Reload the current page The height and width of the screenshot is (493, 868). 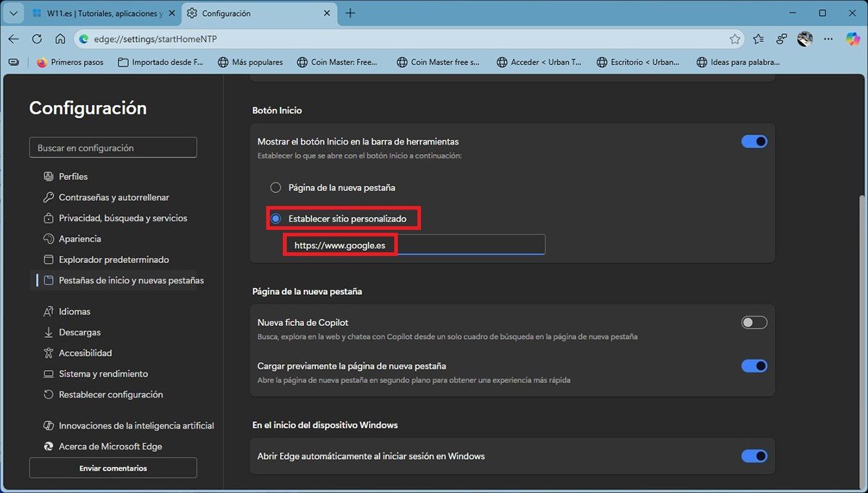click(x=37, y=39)
